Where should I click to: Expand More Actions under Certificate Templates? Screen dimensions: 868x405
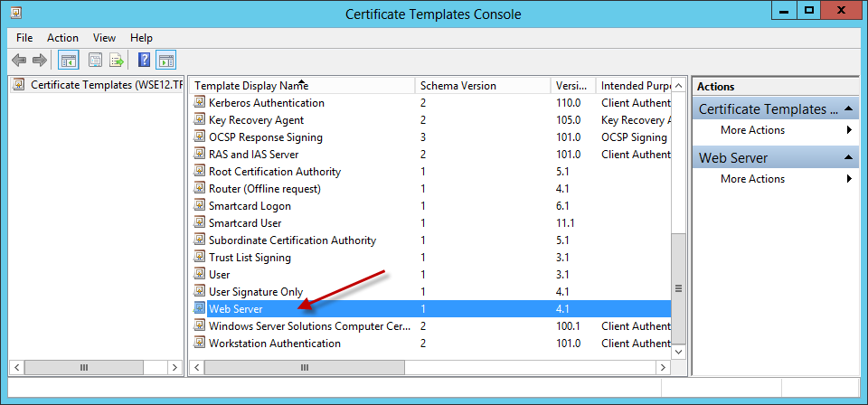pos(752,130)
